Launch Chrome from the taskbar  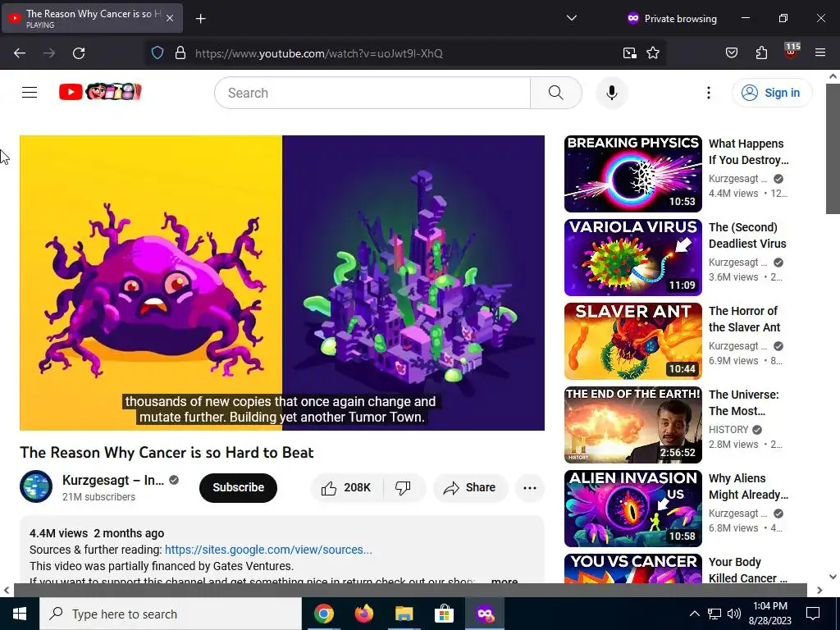[323, 614]
